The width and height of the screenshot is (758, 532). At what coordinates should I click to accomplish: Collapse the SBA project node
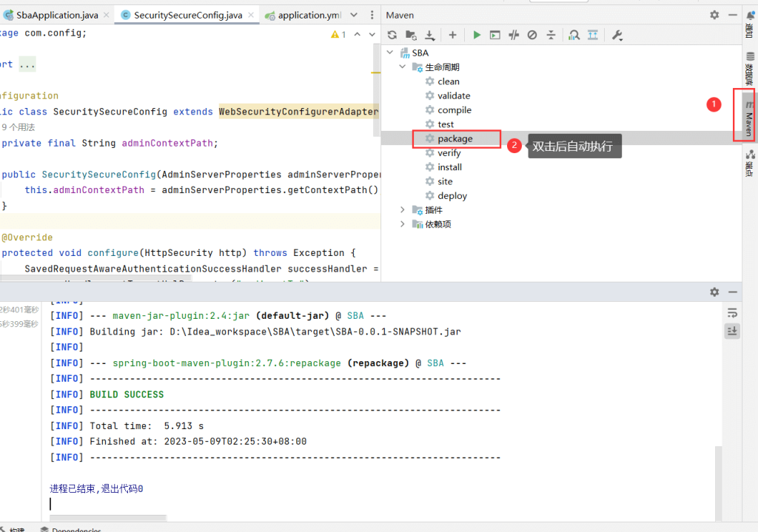(x=390, y=53)
